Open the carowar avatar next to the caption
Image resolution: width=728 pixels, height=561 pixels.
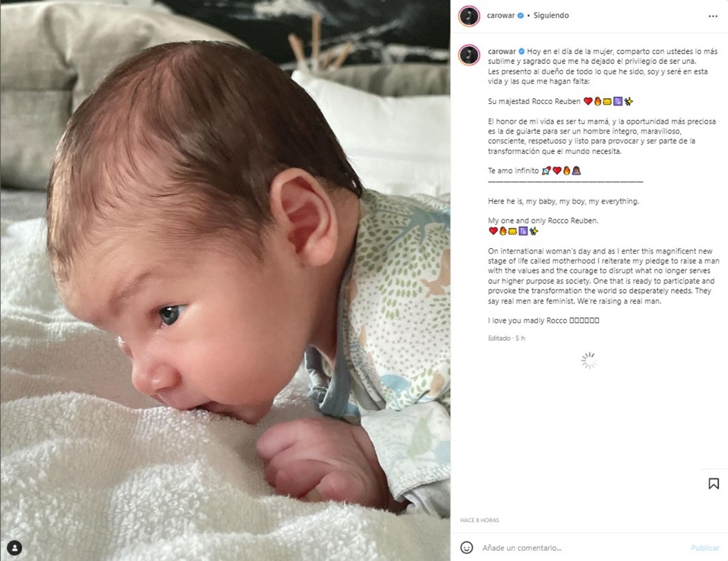coord(469,55)
